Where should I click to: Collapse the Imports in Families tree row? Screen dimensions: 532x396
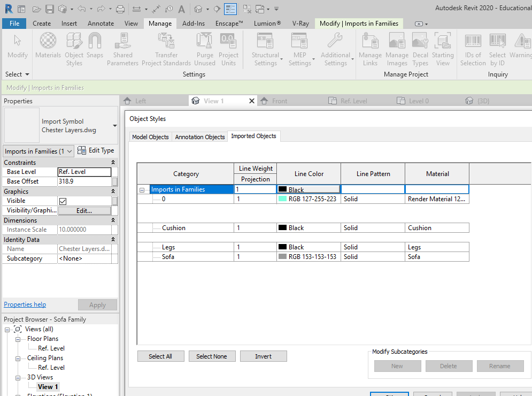click(x=142, y=189)
